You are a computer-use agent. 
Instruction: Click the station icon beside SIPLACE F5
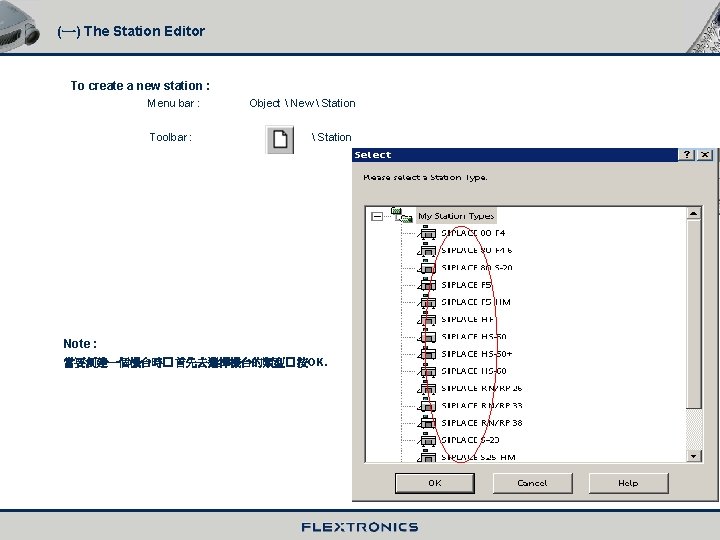click(427, 285)
